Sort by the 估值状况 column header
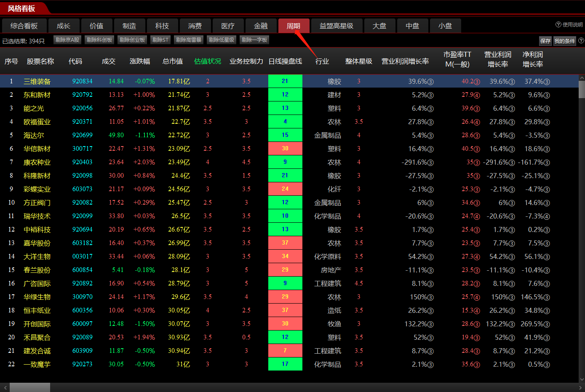Viewport: 585px width, 392px height. click(x=207, y=61)
